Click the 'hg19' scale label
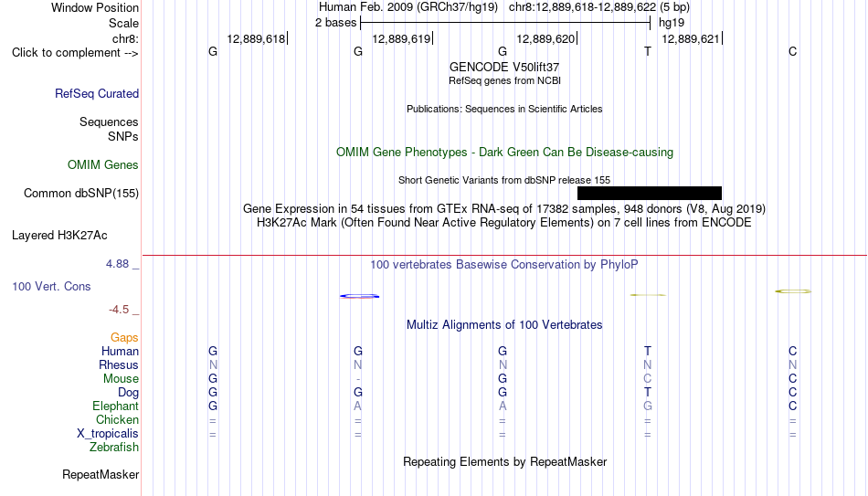Screen dimensions: 868x496 click(x=672, y=23)
